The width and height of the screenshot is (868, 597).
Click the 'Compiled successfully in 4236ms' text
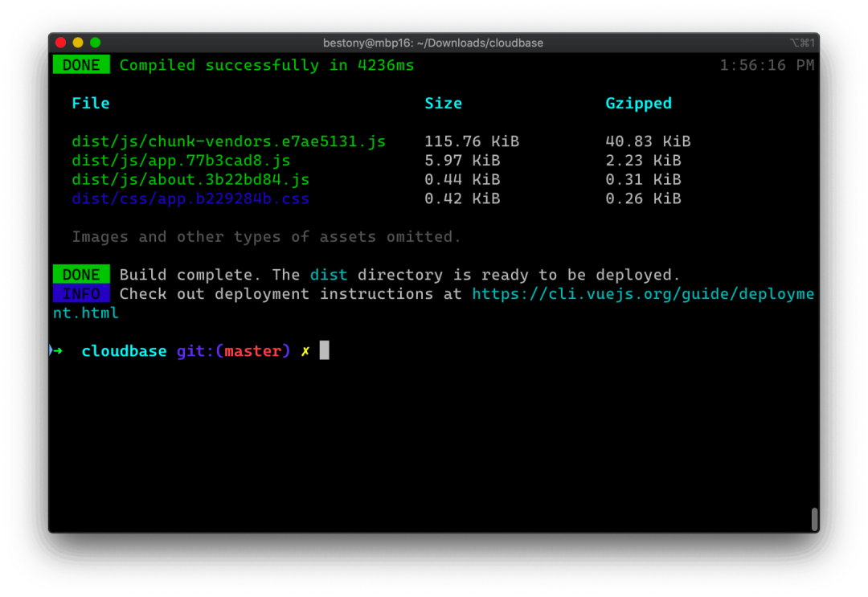pyautogui.click(x=267, y=65)
